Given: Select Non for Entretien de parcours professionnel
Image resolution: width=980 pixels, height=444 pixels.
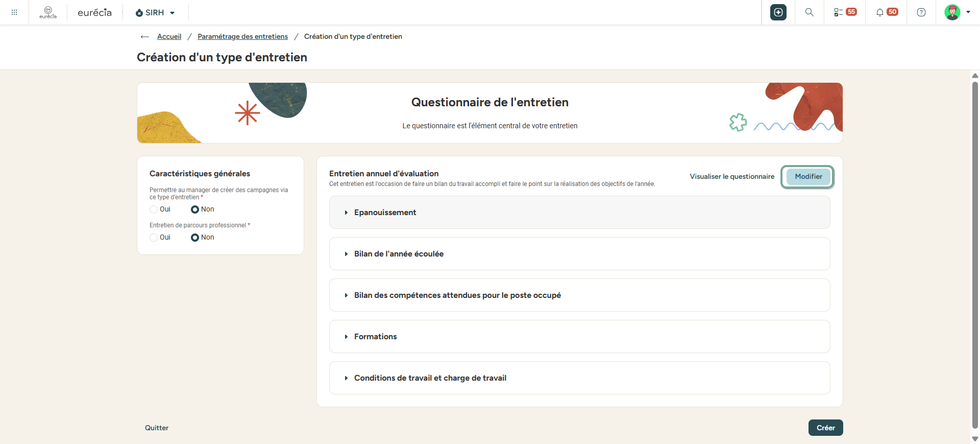Looking at the screenshot, I should (x=195, y=238).
